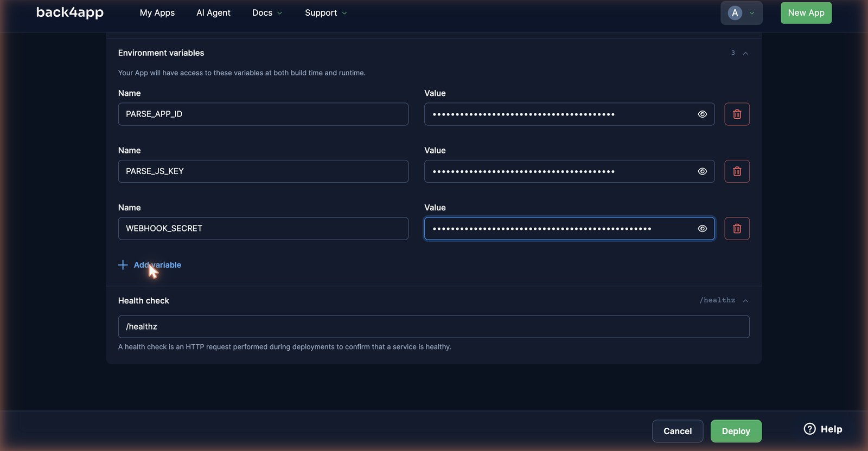Screen dimensions: 868x451
Task: Click the back4app logo
Action: (70, 12)
